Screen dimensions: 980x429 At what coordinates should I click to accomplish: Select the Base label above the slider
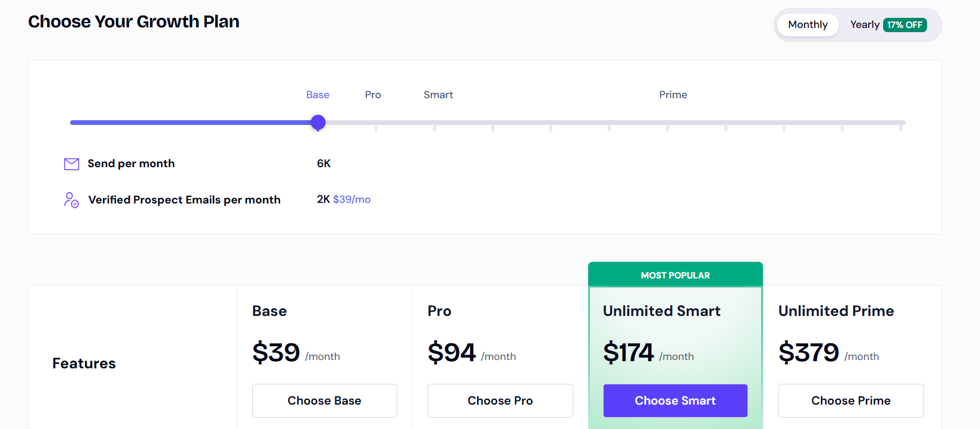[318, 95]
